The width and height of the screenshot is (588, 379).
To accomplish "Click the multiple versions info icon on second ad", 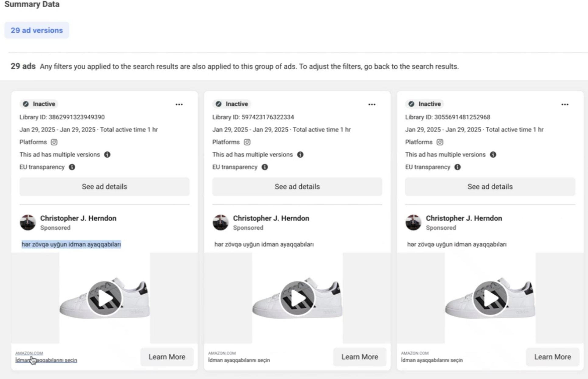I will [x=301, y=154].
